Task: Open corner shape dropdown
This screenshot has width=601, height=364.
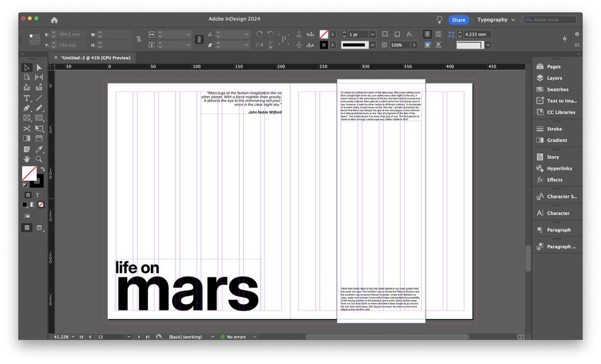Action: [x=488, y=45]
